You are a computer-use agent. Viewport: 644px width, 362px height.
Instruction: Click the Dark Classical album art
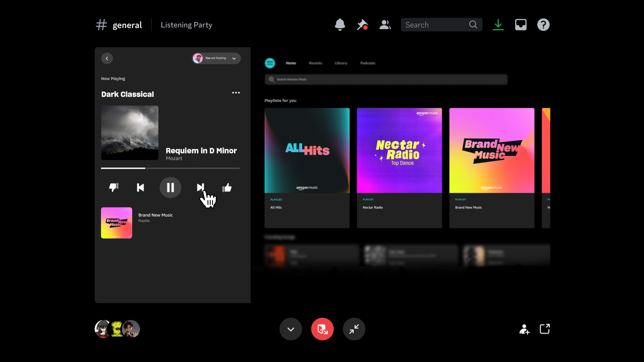[130, 133]
